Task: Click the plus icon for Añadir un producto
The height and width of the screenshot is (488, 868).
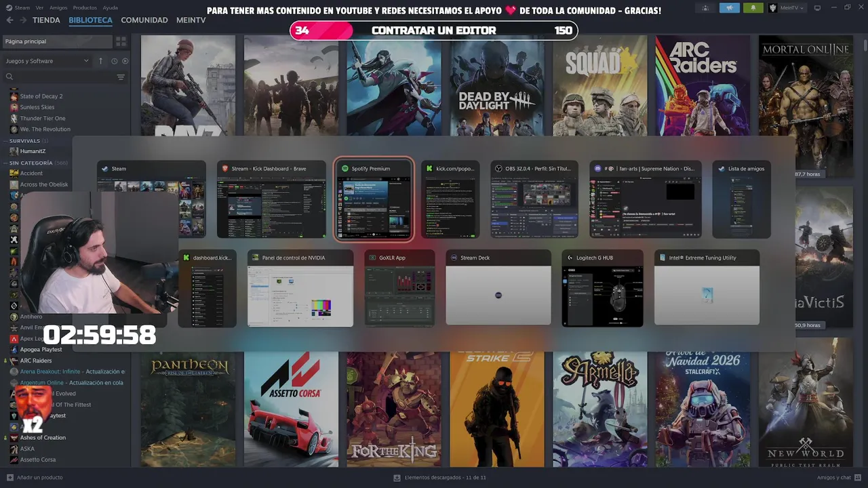Action: [9, 477]
